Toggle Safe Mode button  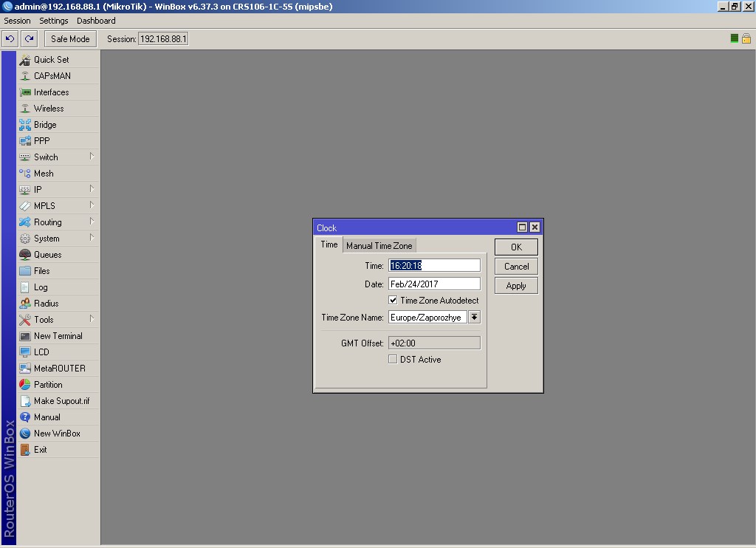click(70, 38)
